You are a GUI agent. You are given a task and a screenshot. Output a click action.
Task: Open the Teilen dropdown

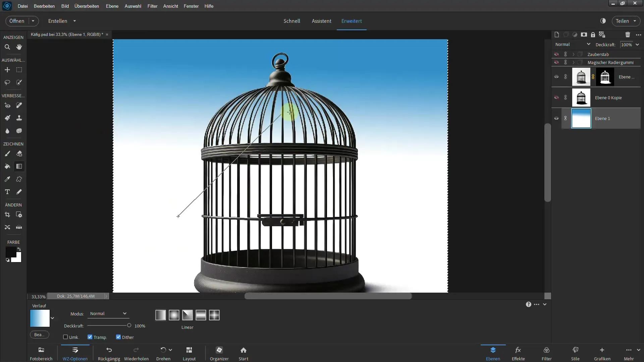tap(635, 21)
